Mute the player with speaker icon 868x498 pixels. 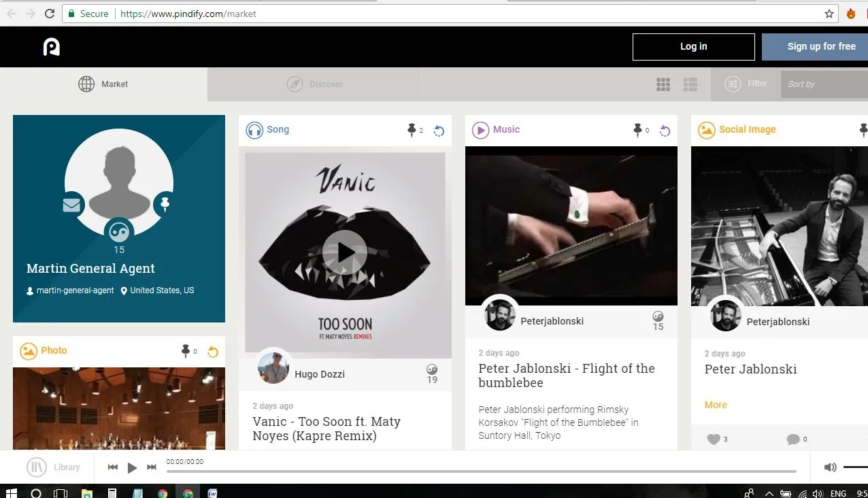tap(830, 467)
